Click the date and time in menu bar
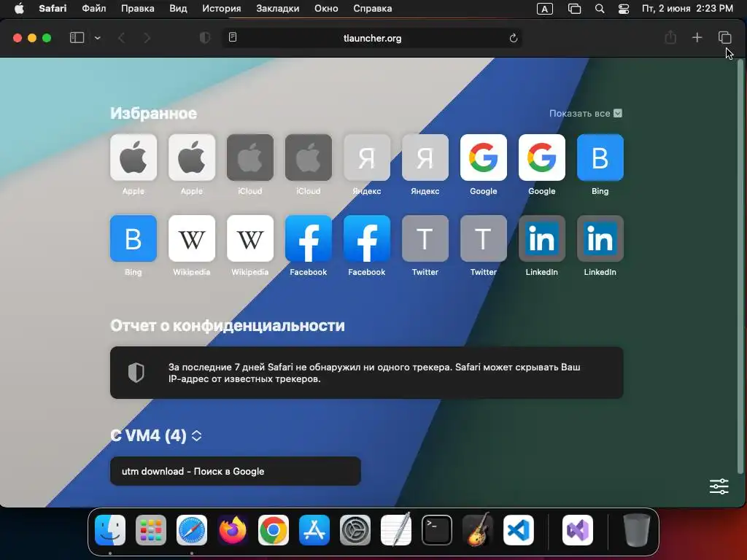 click(687, 9)
